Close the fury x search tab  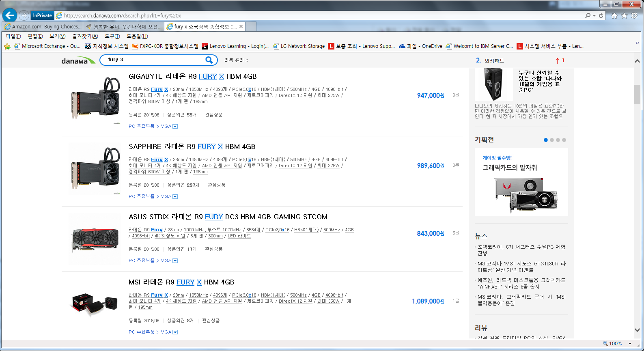(241, 26)
